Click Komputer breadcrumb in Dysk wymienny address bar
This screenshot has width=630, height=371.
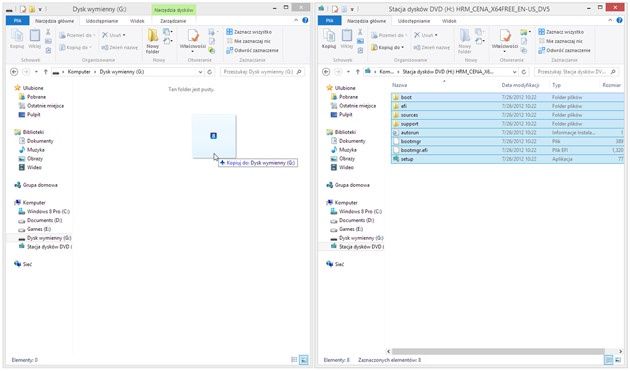pos(79,72)
